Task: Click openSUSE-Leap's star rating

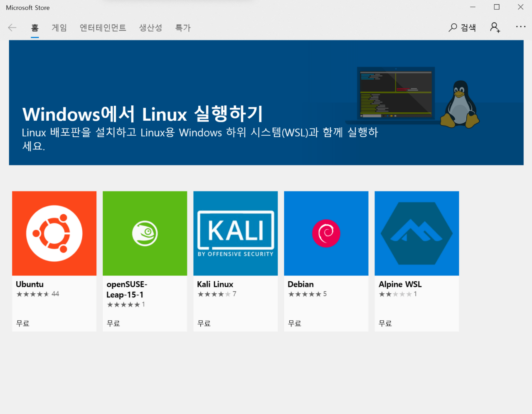Action: point(126,305)
